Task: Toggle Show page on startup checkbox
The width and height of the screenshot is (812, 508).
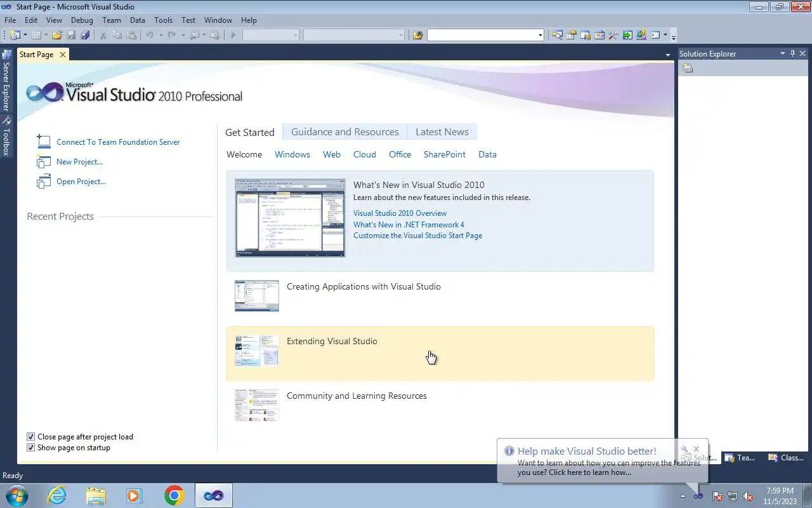Action: click(x=30, y=448)
